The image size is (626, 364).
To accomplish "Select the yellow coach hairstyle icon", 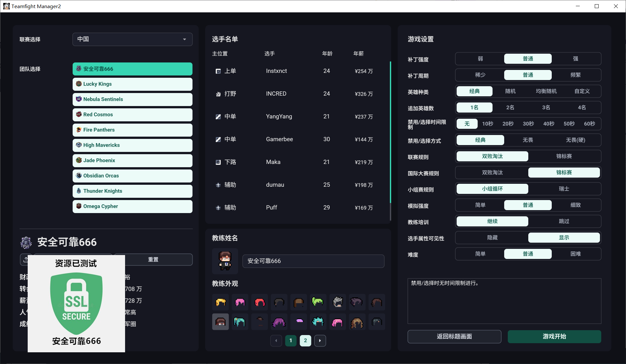I will click(x=221, y=302).
